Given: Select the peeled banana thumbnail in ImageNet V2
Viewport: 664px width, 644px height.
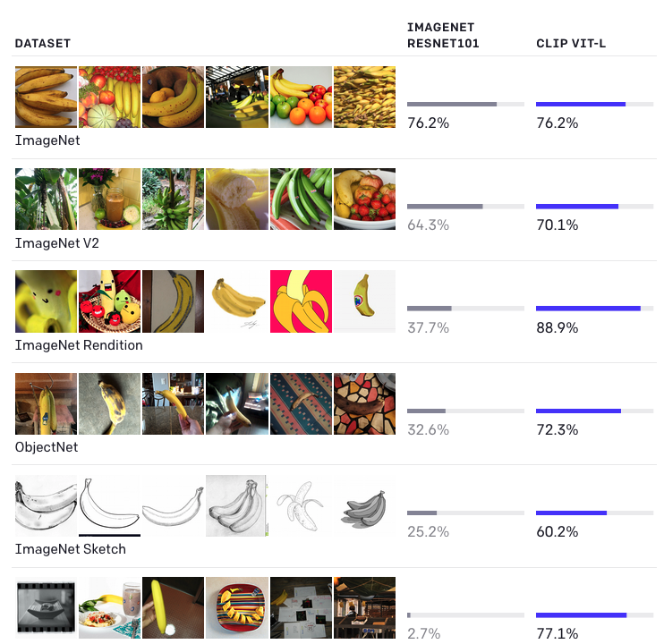Looking at the screenshot, I should (x=237, y=199).
